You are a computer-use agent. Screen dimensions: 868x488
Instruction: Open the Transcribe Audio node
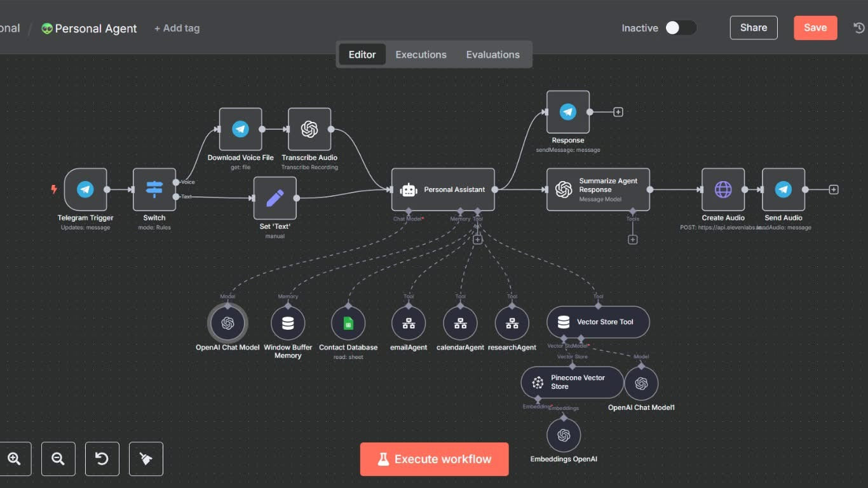tap(309, 129)
